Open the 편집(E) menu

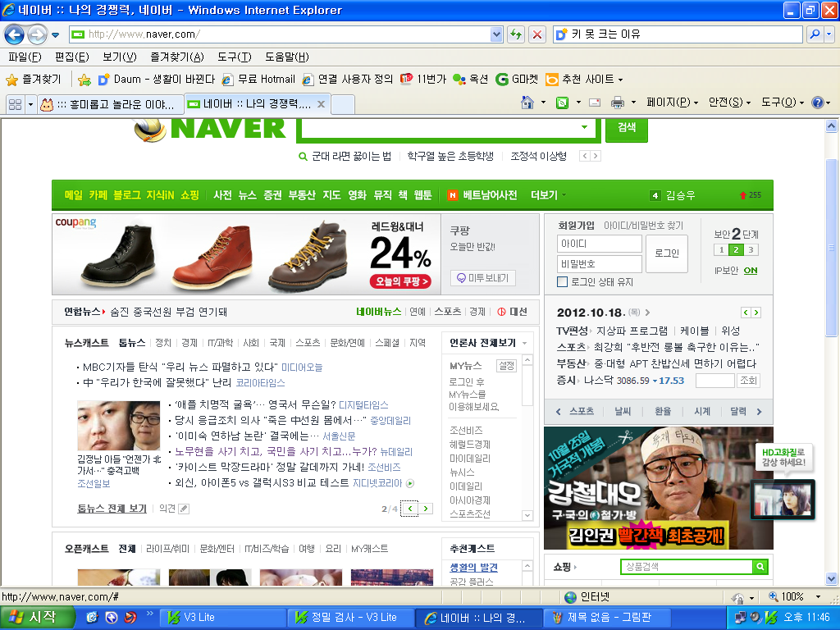[72, 57]
